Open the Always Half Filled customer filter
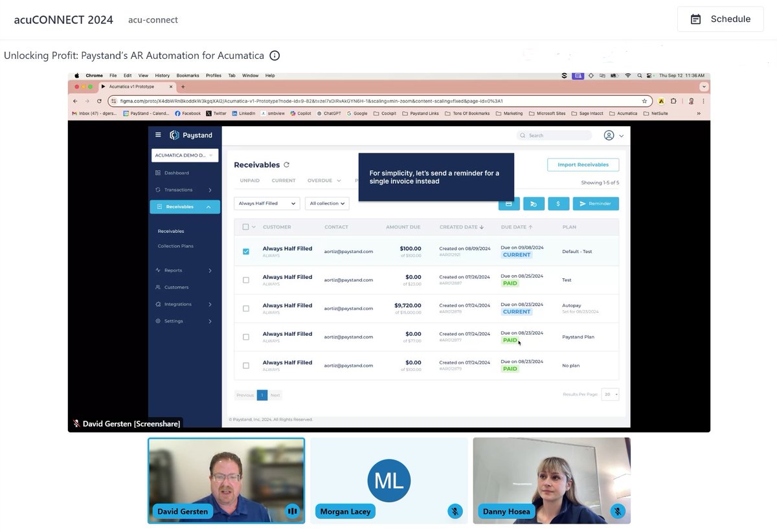Image resolution: width=777 pixels, height=532 pixels. pos(267,203)
